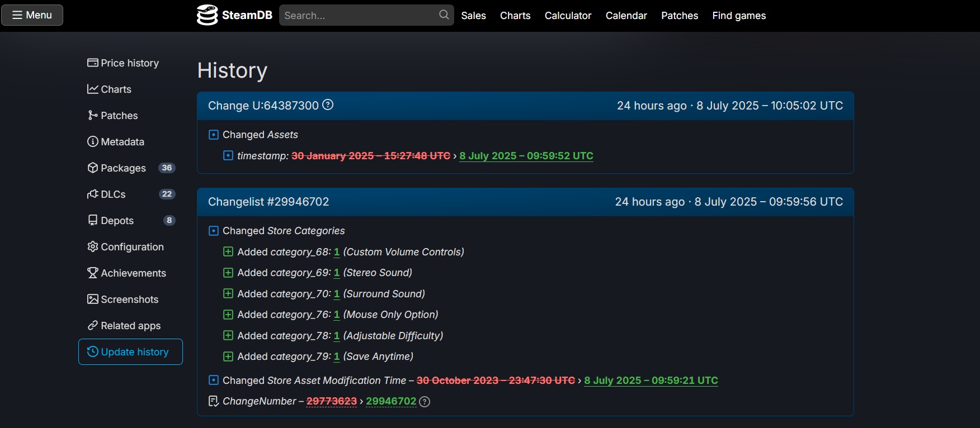Click value 1 for Save Anytime

(x=337, y=356)
